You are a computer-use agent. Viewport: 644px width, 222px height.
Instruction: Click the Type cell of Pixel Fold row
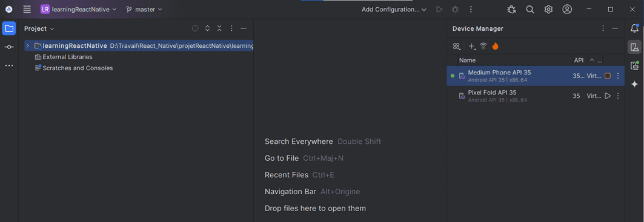point(594,96)
